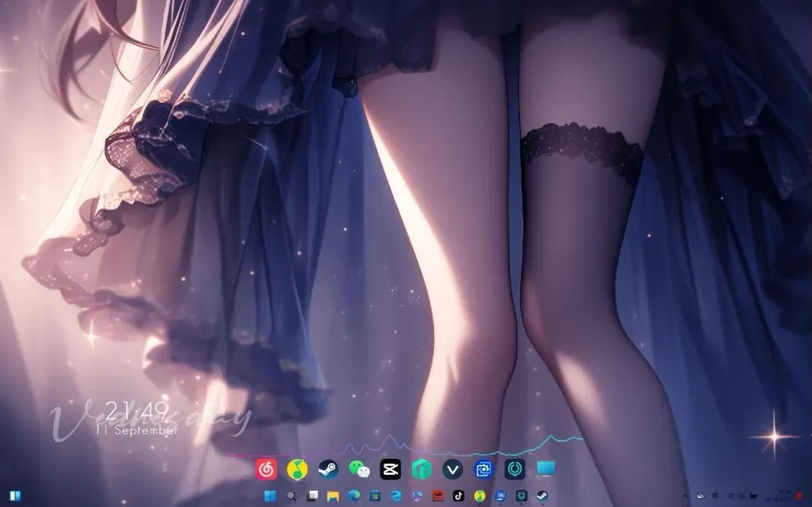This screenshot has width=812, height=507.
Task: Click the 21:49 desktop clock widget
Action: click(x=138, y=411)
